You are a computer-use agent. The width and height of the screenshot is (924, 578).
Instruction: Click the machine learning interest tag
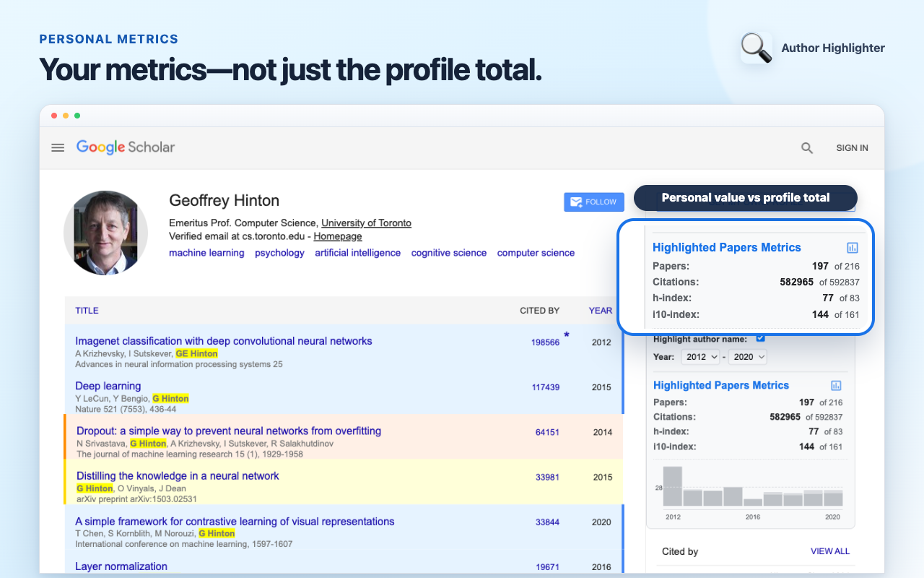click(x=206, y=253)
